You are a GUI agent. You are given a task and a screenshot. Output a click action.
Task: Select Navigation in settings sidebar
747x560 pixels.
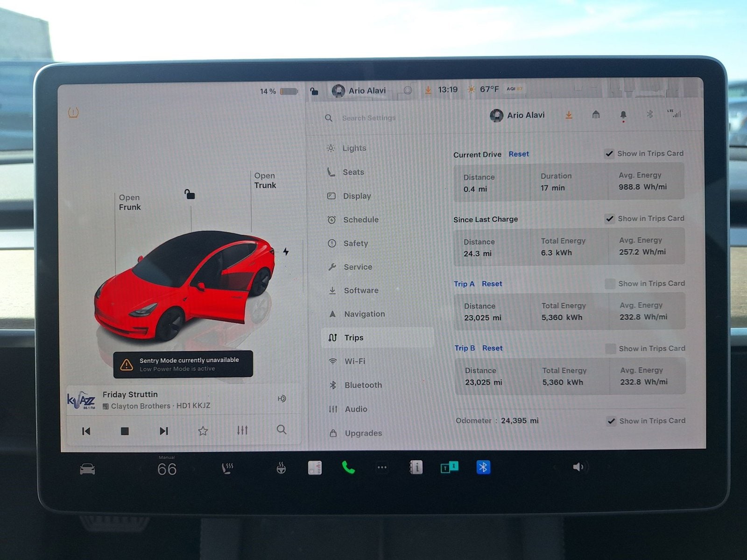click(x=364, y=314)
